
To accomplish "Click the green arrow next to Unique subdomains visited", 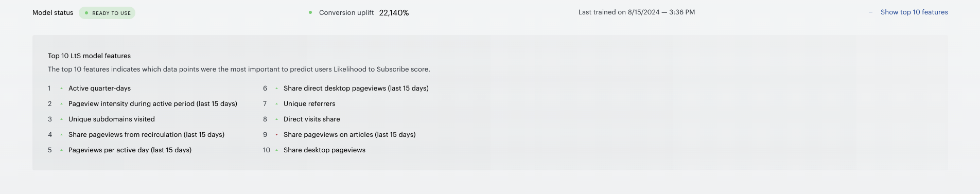I will (x=61, y=119).
